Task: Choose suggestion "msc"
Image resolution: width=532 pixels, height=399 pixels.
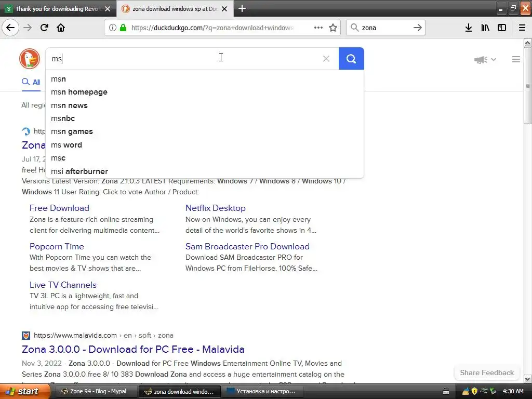Action: click(x=204, y=158)
